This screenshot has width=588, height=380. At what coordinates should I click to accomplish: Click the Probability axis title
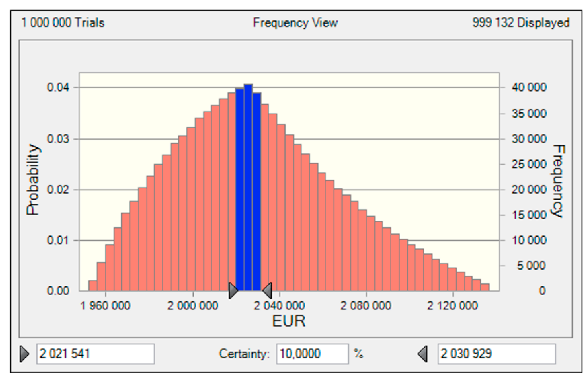click(x=33, y=180)
